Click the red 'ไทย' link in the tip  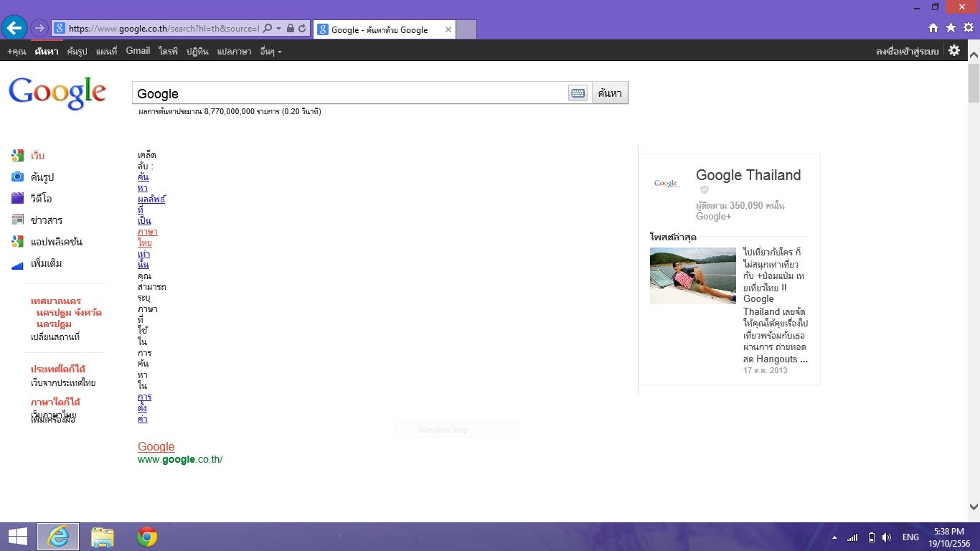(x=145, y=243)
